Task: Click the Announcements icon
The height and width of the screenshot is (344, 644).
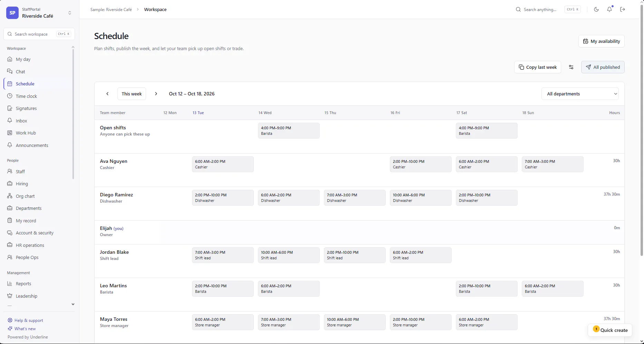Action: (x=10, y=145)
